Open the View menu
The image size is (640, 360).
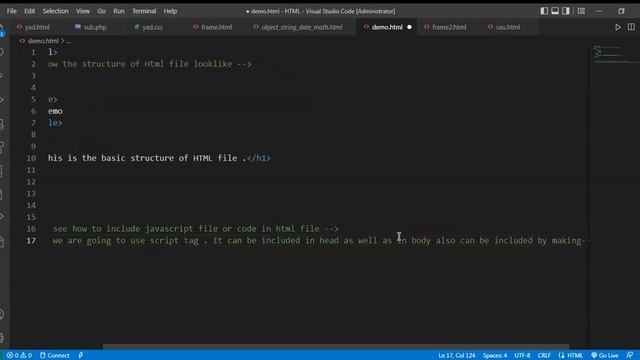[83, 11]
